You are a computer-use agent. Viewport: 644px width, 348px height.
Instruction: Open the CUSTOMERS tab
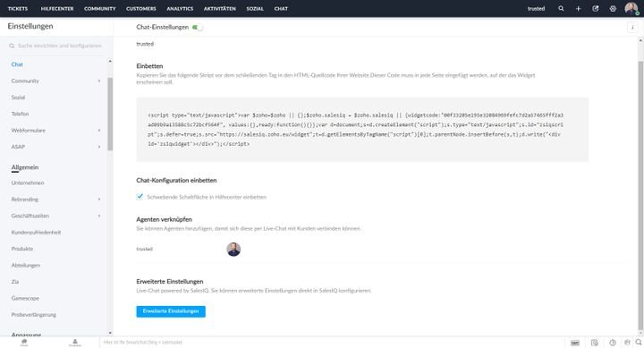click(141, 9)
